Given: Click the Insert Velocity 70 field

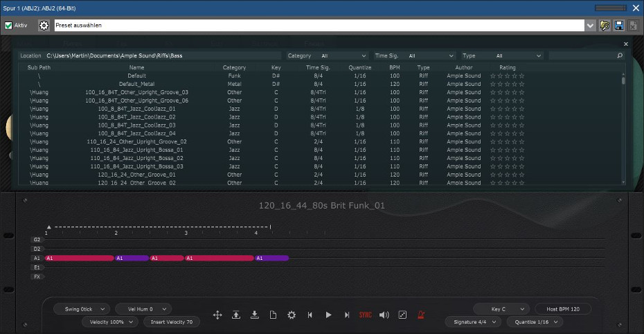Looking at the screenshot, I should tap(172, 322).
